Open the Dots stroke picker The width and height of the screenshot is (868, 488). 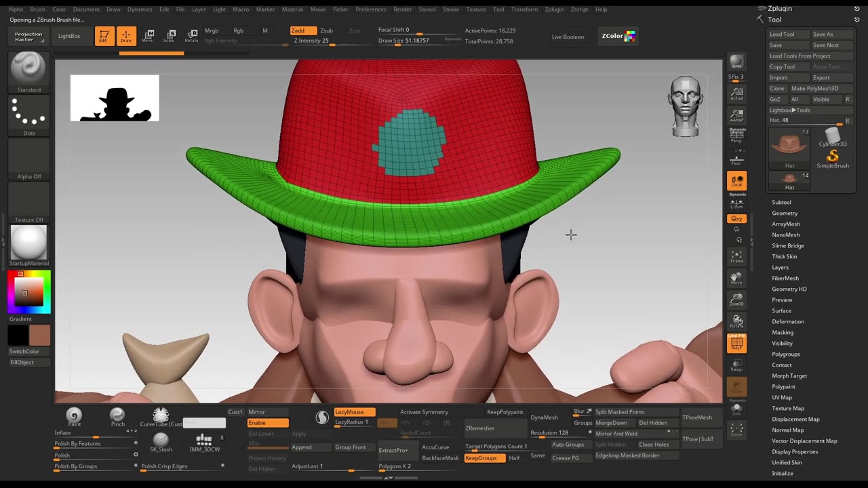28,116
